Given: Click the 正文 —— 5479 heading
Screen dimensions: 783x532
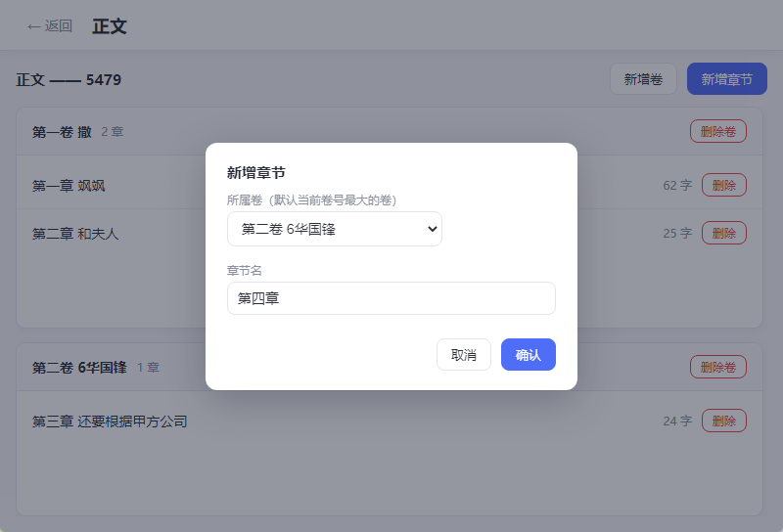Looking at the screenshot, I should click(69, 80).
